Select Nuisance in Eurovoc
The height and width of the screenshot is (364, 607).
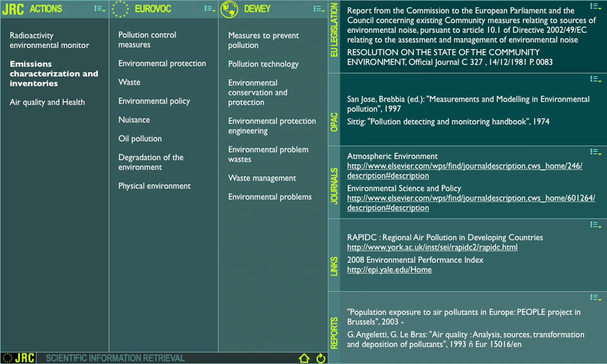(134, 120)
